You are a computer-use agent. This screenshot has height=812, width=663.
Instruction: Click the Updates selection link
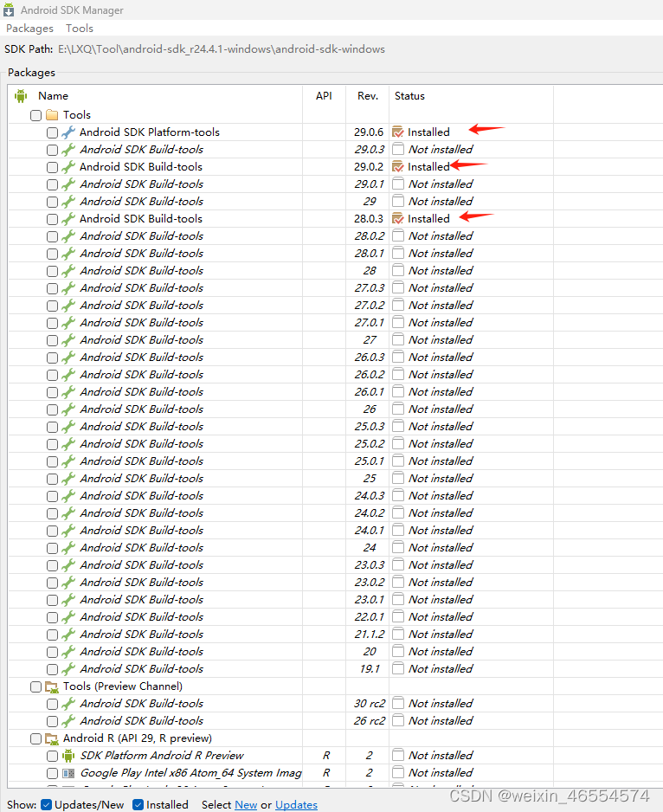click(296, 804)
